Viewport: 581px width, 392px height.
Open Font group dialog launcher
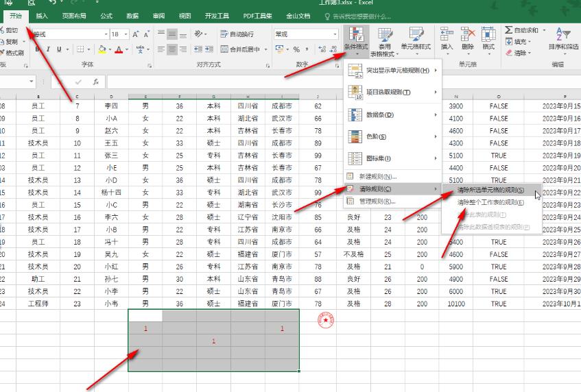click(150, 66)
